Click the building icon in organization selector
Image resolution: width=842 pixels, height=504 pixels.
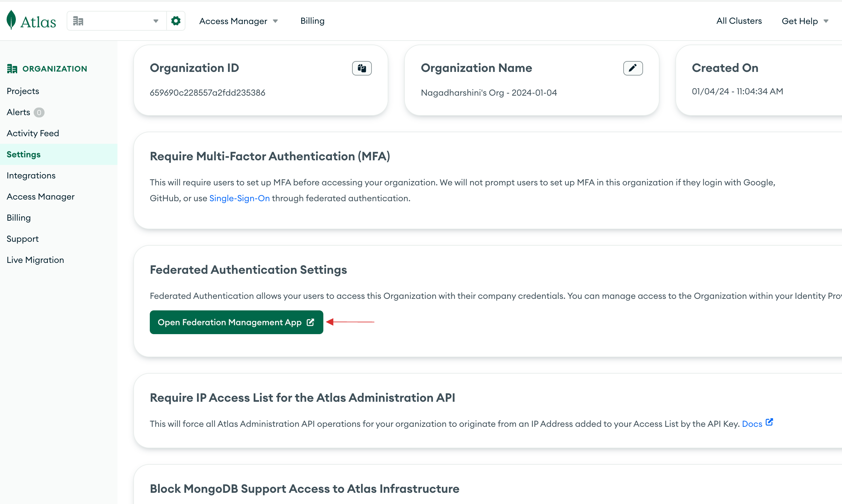(78, 21)
